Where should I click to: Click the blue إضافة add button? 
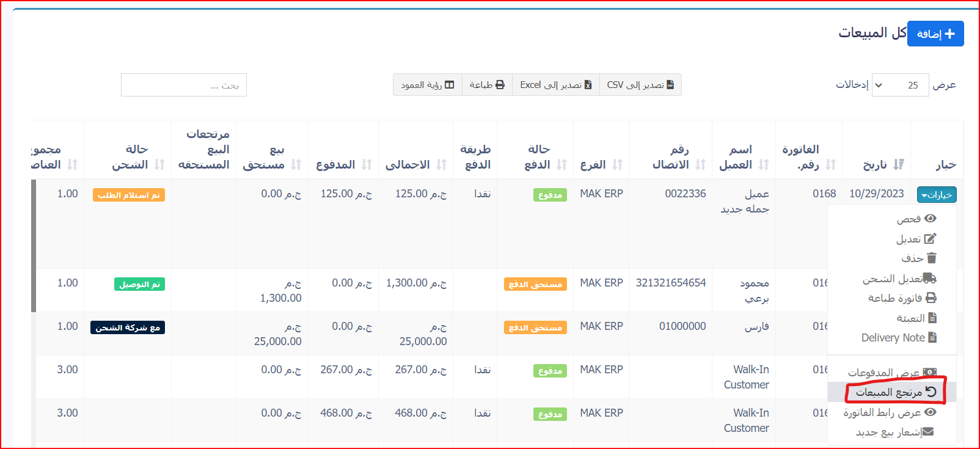click(x=935, y=34)
